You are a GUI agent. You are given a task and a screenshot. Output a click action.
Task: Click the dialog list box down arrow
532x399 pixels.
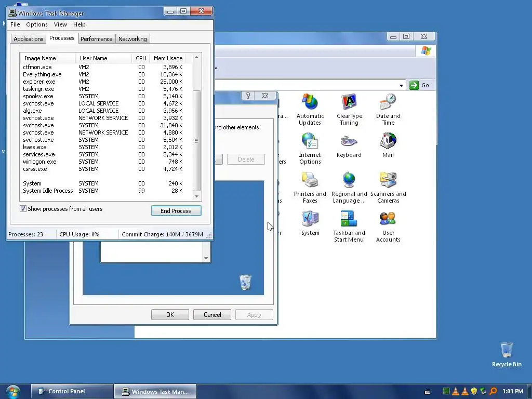pos(206,258)
